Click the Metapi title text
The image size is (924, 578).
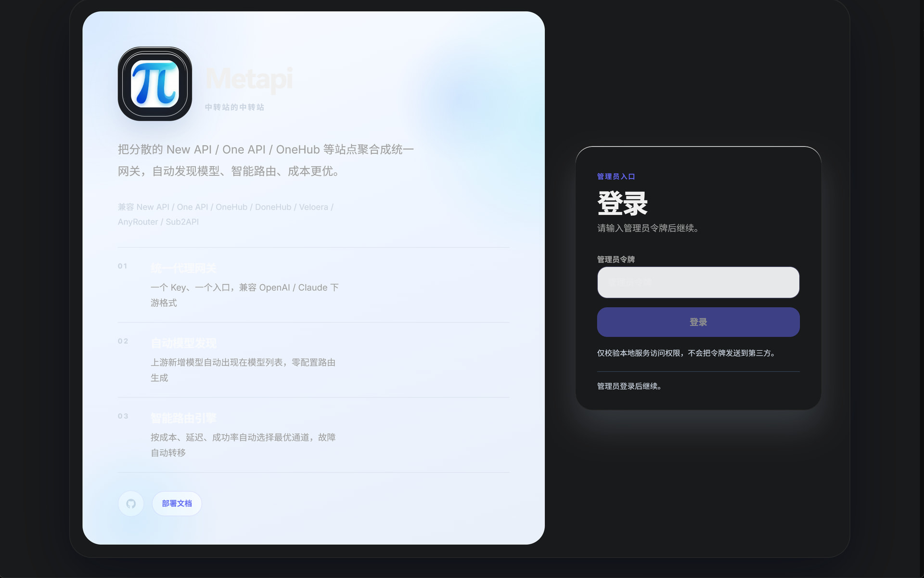(249, 79)
